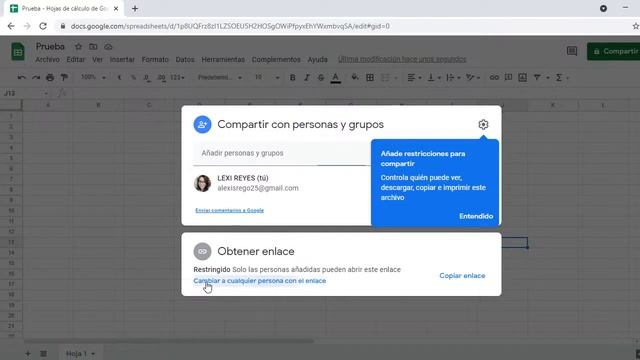The image size is (640, 360).
Task: Click the Insert chart toolbar icon
Action: point(522,78)
